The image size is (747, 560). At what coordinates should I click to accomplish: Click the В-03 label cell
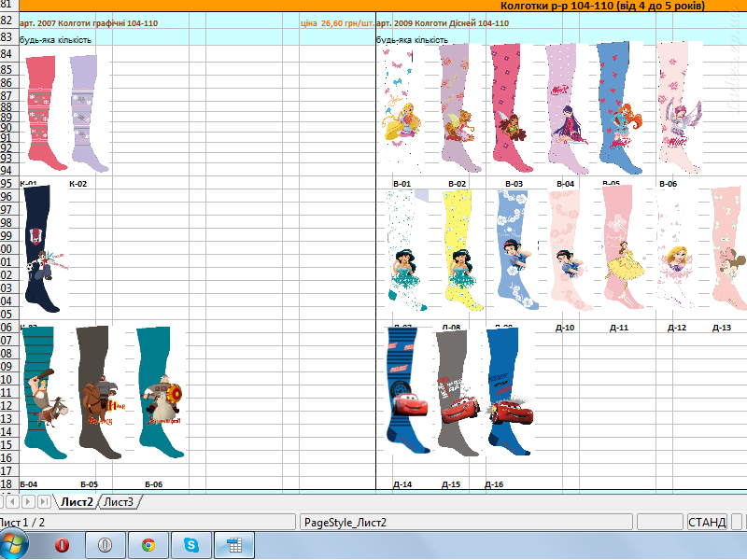click(514, 184)
